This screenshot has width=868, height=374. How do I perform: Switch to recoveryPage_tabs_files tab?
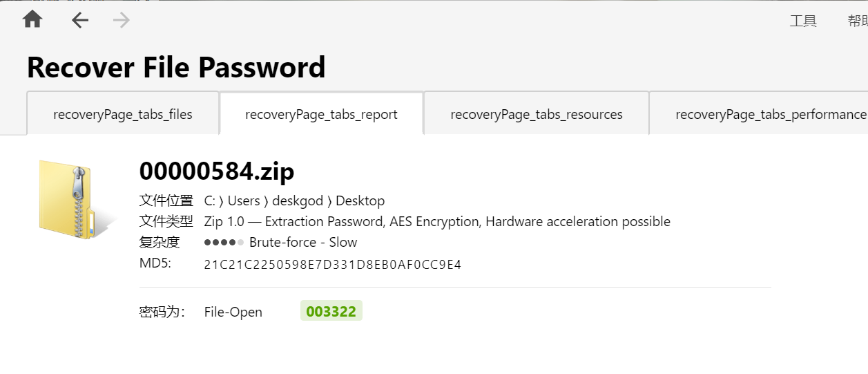[x=123, y=113]
